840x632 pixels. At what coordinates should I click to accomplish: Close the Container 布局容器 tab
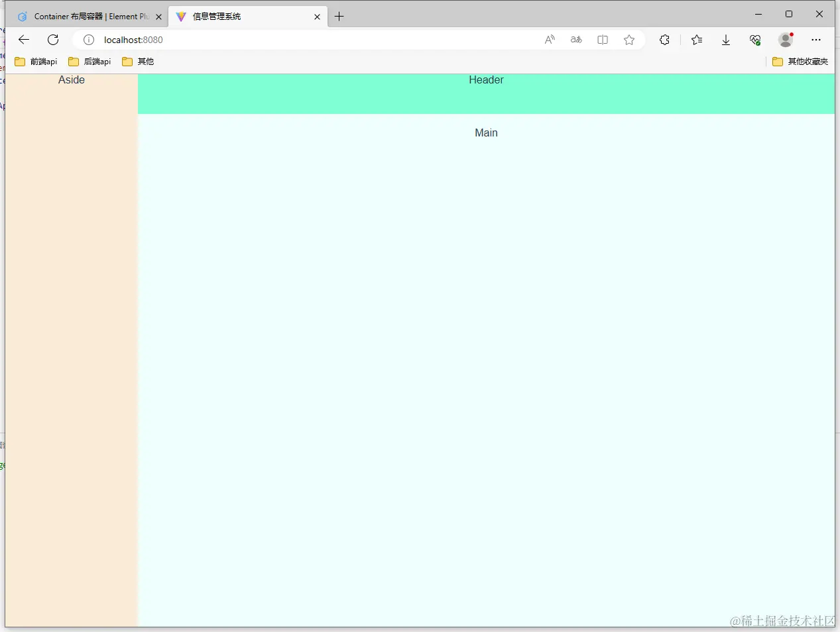pos(158,17)
